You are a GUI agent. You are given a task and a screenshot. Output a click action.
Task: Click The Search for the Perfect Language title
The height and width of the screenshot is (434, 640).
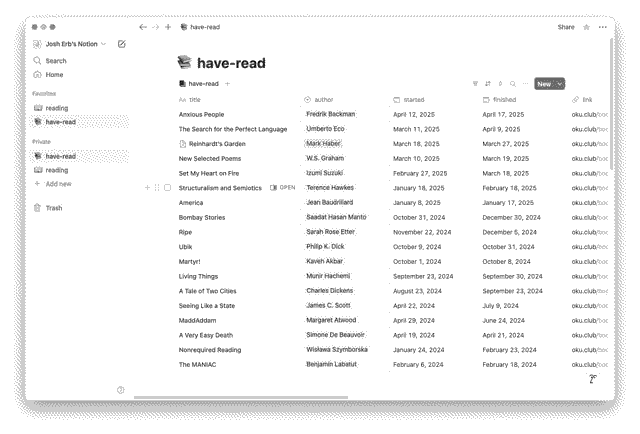(233, 129)
